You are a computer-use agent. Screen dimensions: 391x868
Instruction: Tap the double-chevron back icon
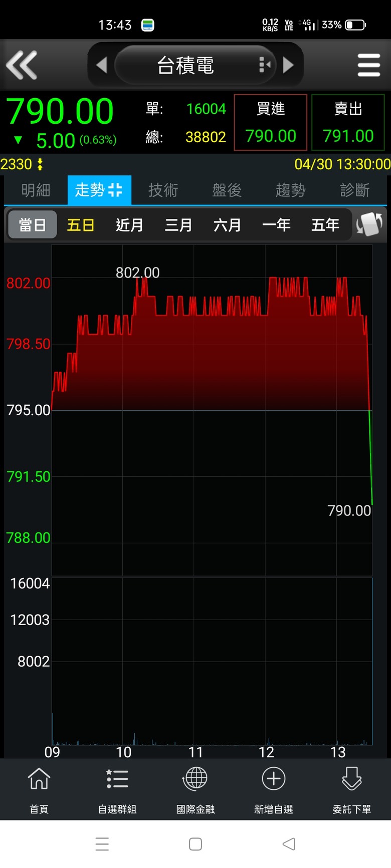click(22, 65)
